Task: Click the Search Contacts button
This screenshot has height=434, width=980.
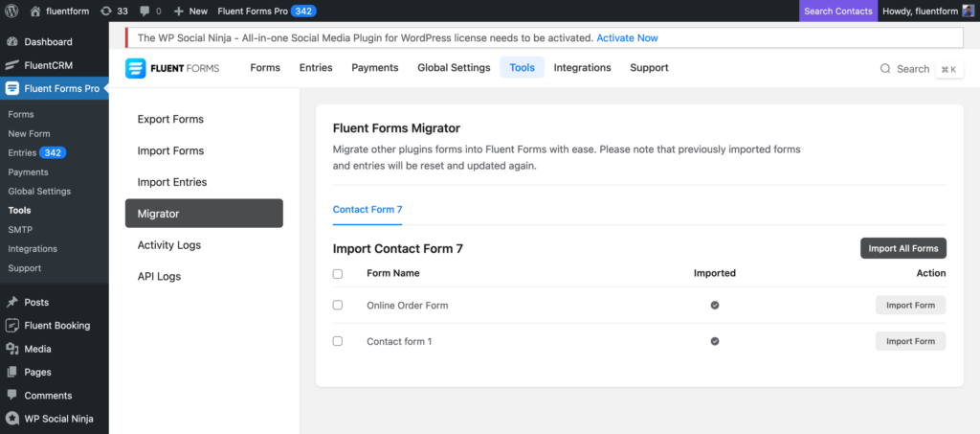Action: 838,11
